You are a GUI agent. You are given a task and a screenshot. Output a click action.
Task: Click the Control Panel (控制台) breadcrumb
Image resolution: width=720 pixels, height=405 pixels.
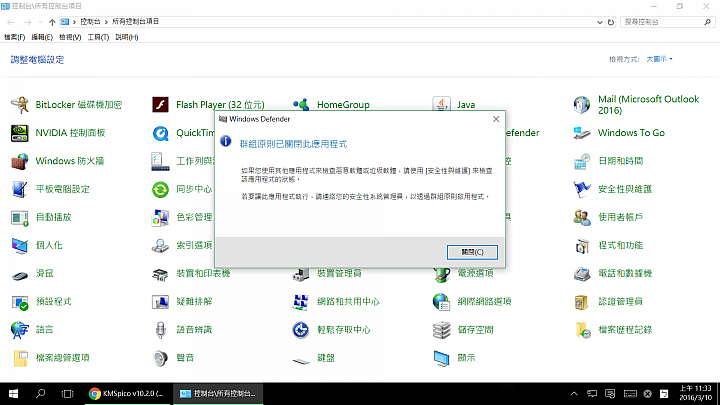click(x=90, y=22)
